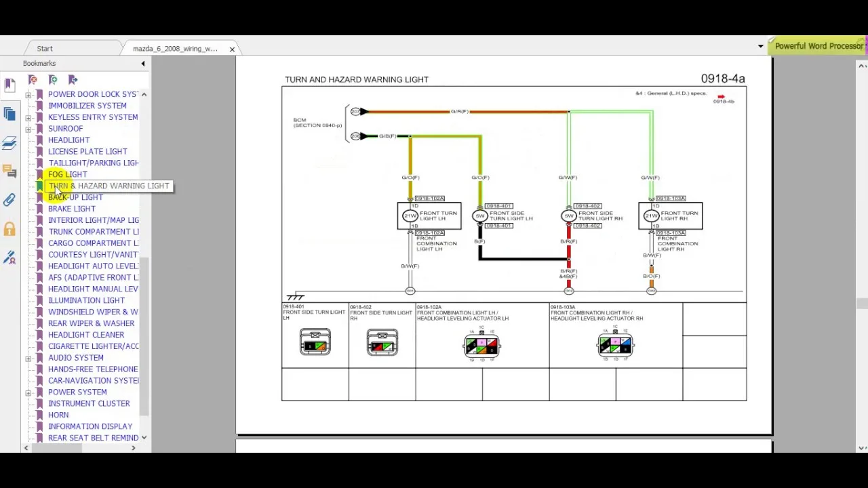Expand the POWER DOOR LOCK SYSTEM bookmark

(28, 95)
